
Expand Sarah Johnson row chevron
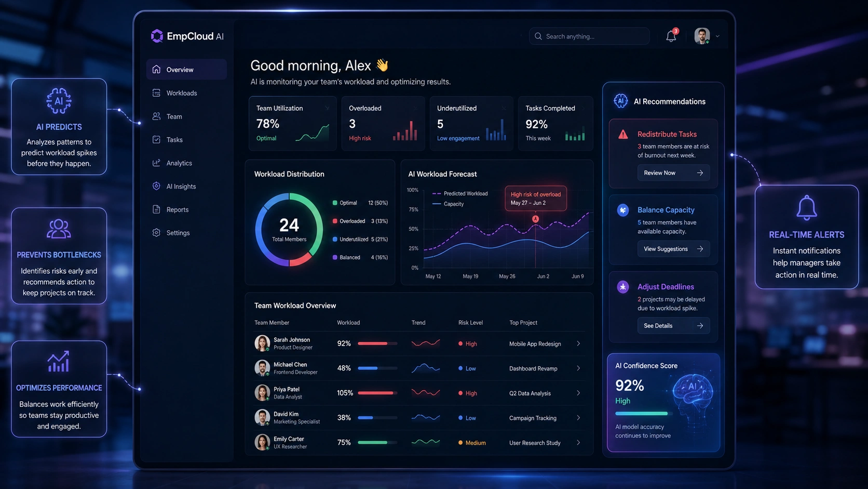(x=578, y=343)
